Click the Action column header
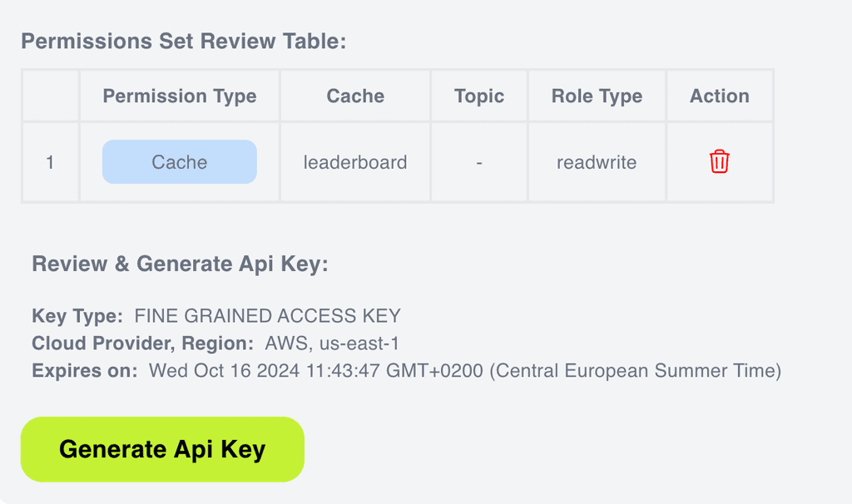 pos(719,96)
